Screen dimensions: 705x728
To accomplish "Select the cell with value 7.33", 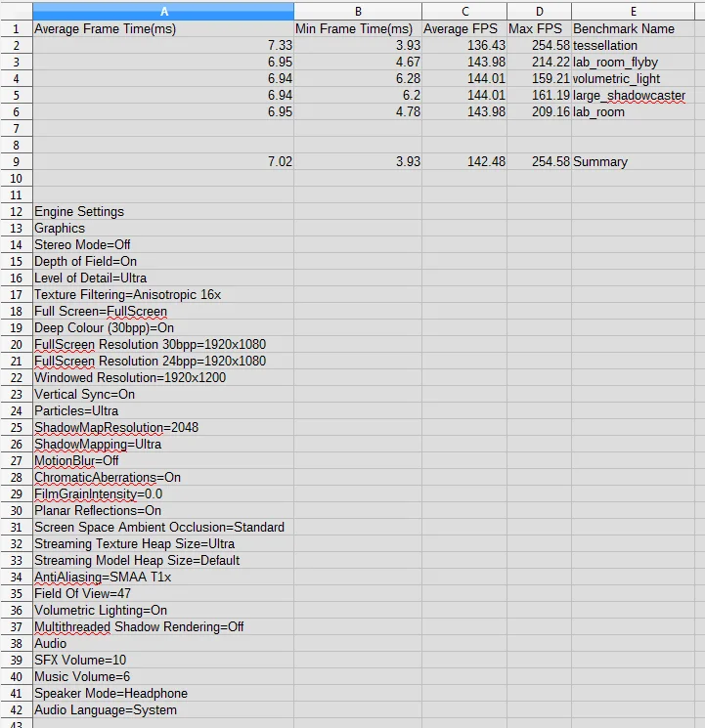I will coord(163,46).
